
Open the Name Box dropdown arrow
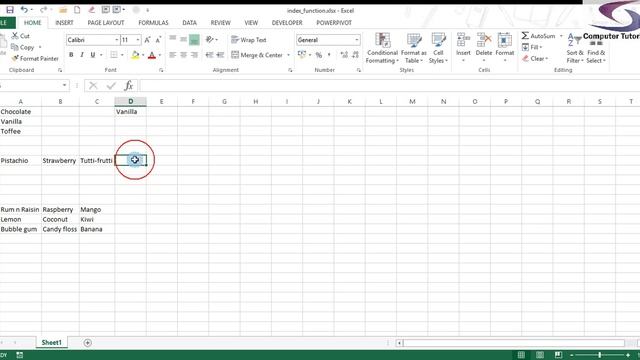click(x=64, y=85)
